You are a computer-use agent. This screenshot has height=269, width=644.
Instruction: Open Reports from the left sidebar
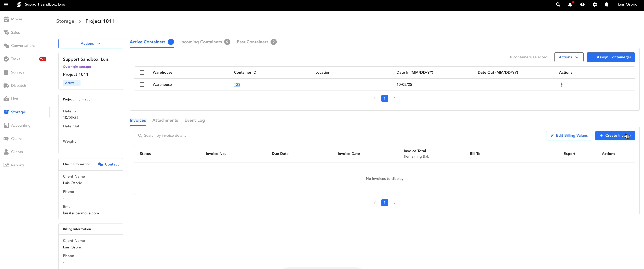(18, 165)
